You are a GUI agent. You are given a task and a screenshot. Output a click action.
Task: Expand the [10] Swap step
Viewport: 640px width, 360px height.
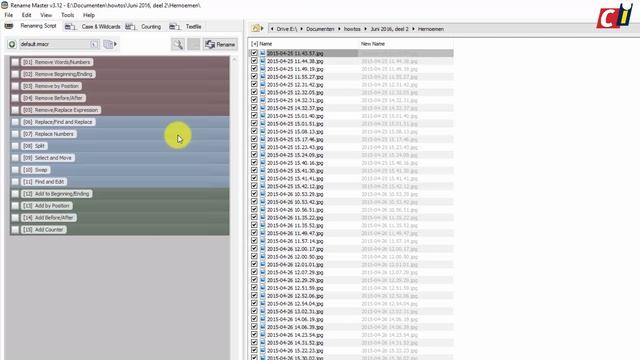pos(35,170)
